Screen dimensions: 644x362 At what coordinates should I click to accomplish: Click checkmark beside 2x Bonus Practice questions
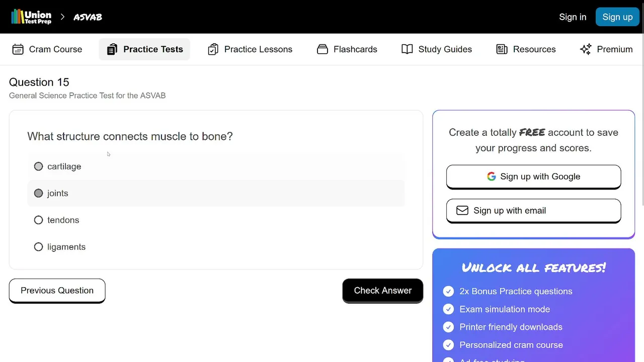pos(448,292)
